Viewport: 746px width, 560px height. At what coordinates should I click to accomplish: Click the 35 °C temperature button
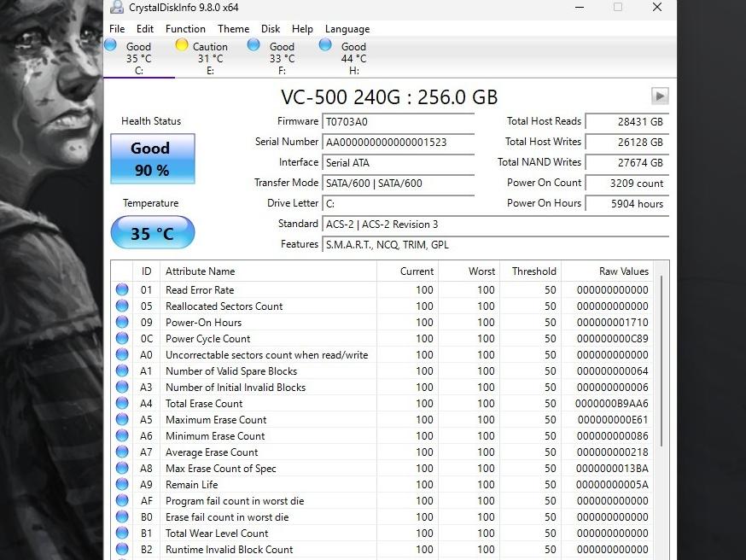coord(152,233)
